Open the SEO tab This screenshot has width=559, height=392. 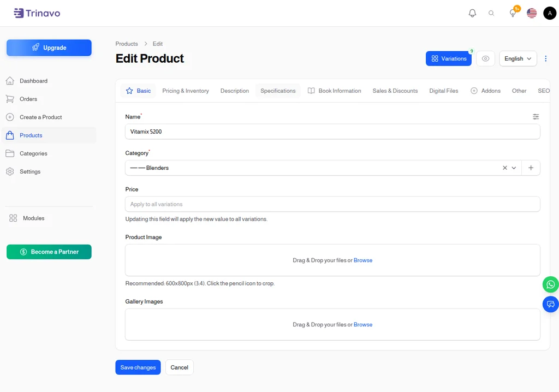click(x=544, y=91)
